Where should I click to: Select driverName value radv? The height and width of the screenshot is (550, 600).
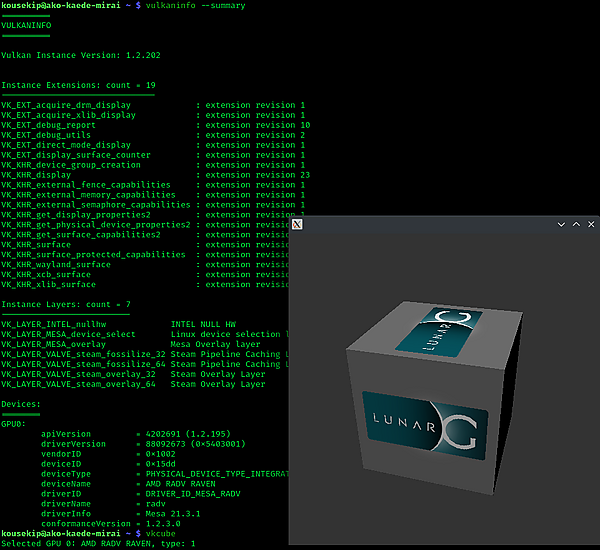click(x=156, y=503)
